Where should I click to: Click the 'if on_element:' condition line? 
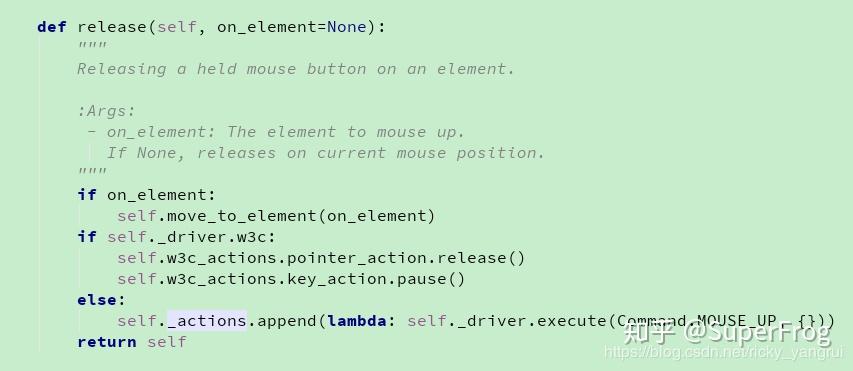[146, 195]
